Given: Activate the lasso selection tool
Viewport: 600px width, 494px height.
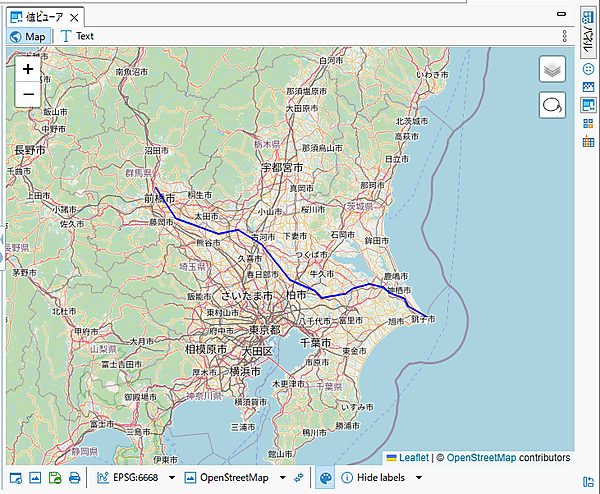Looking at the screenshot, I should pyautogui.click(x=553, y=105).
